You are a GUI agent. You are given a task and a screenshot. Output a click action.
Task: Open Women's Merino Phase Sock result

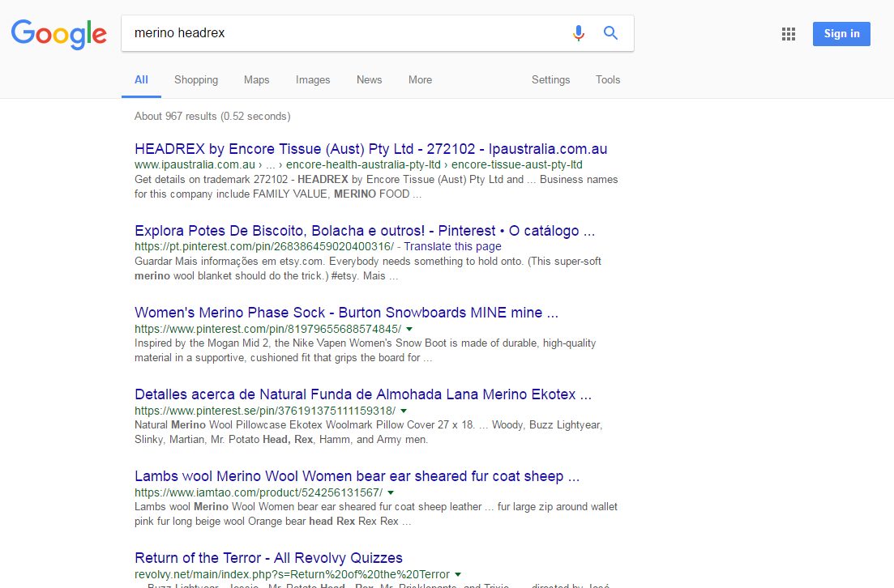[x=346, y=313]
